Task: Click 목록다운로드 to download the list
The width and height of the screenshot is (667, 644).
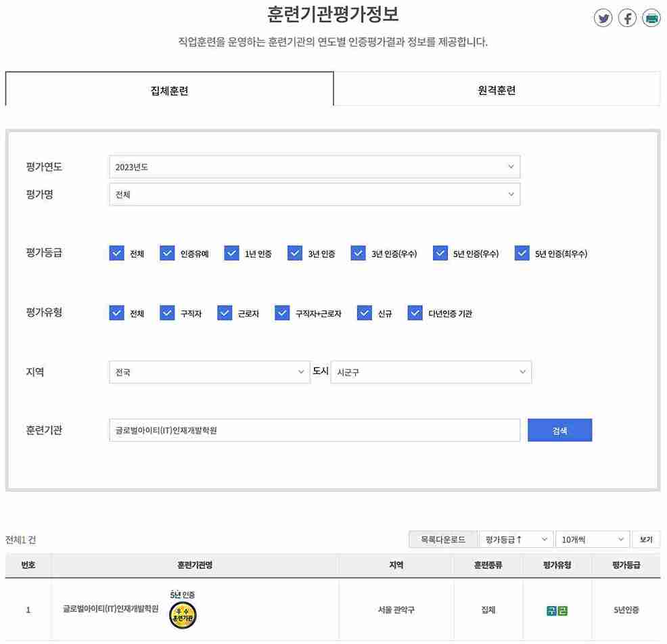Action: click(x=442, y=539)
